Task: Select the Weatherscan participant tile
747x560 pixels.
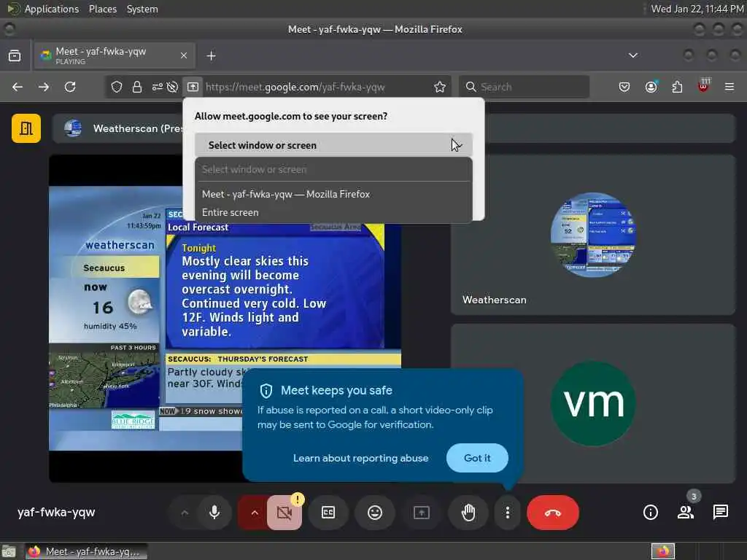Action: tap(592, 234)
